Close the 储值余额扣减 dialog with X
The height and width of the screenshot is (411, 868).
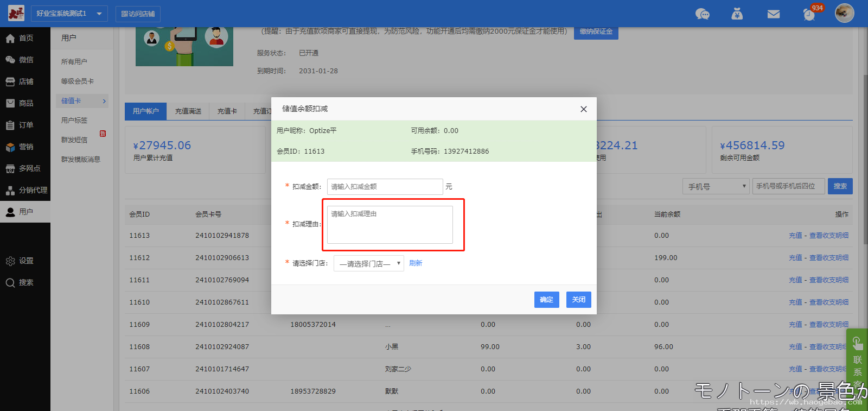click(x=584, y=109)
